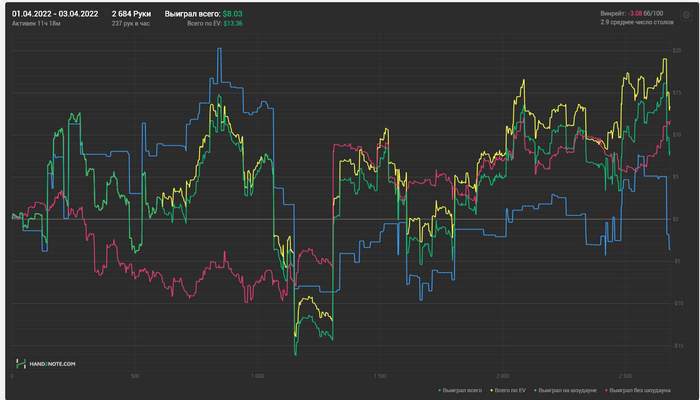
Task: Select the "2 684 Руки" hands count
Action: click(x=131, y=14)
